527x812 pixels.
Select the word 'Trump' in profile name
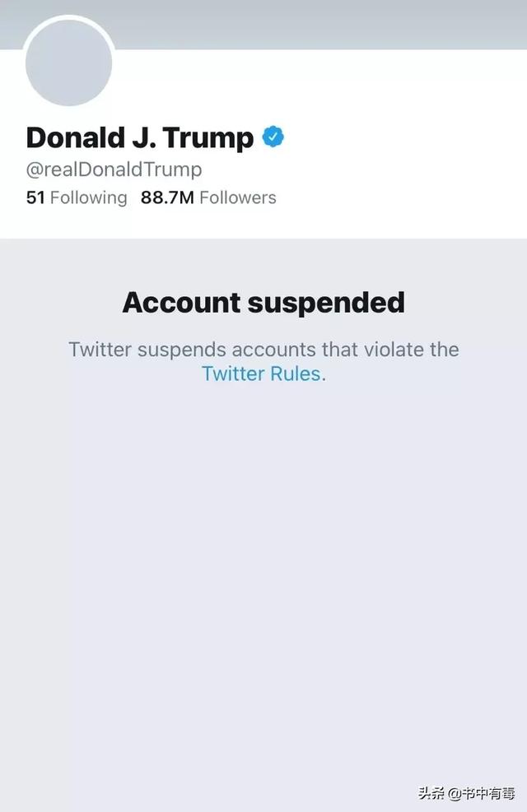click(209, 139)
